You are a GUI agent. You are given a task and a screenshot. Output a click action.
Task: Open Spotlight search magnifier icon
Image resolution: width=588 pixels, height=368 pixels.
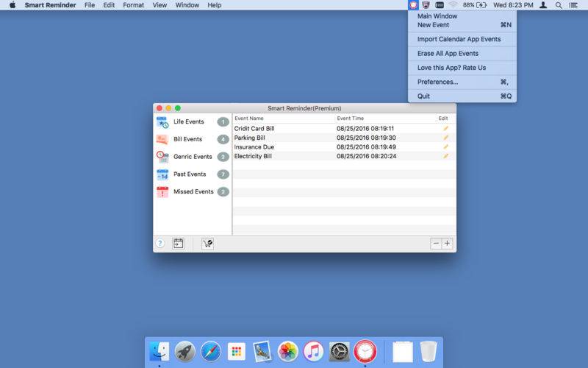(x=559, y=5)
